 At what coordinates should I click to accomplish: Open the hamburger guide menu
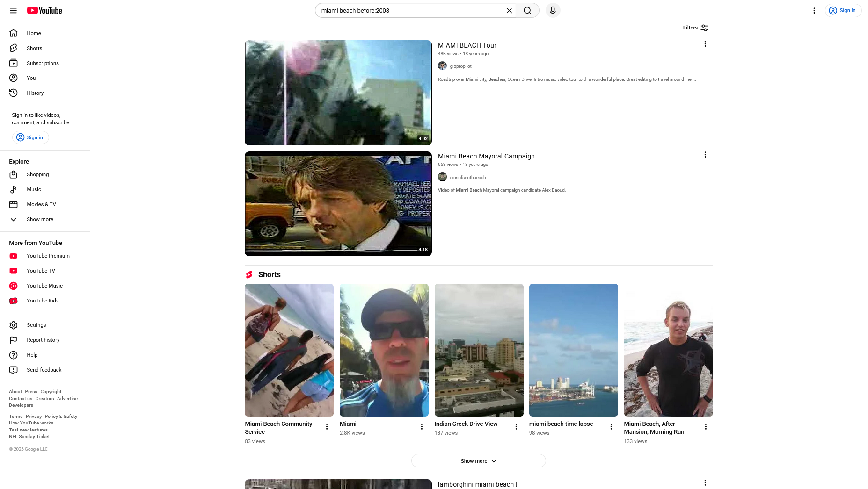(x=13, y=10)
